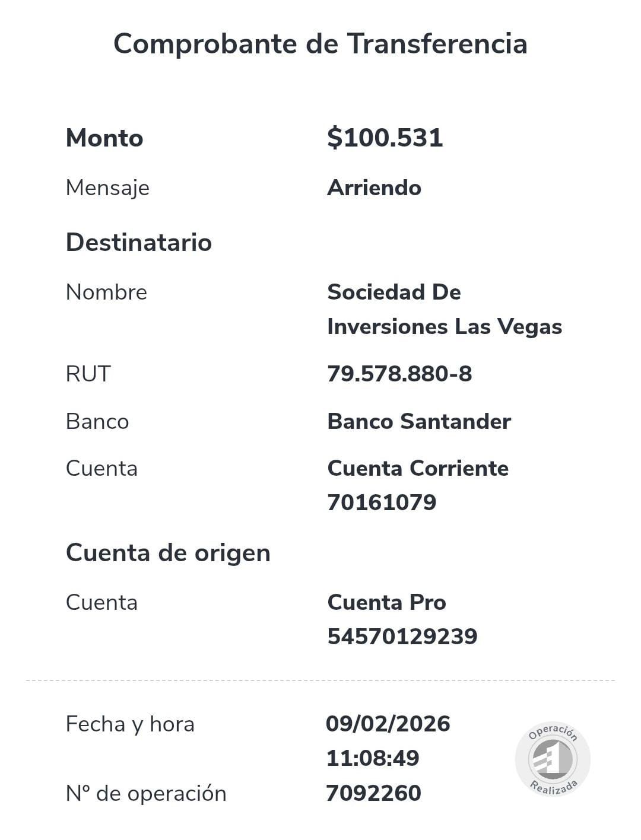Select destination account number 70161079
The height and width of the screenshot is (840, 641).
click(382, 502)
